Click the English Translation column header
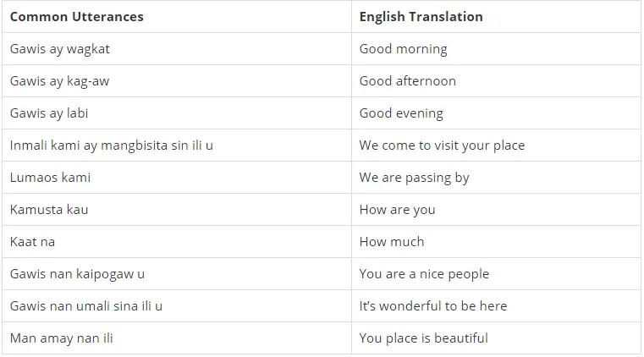This screenshot has width=644, height=357. pos(421,17)
